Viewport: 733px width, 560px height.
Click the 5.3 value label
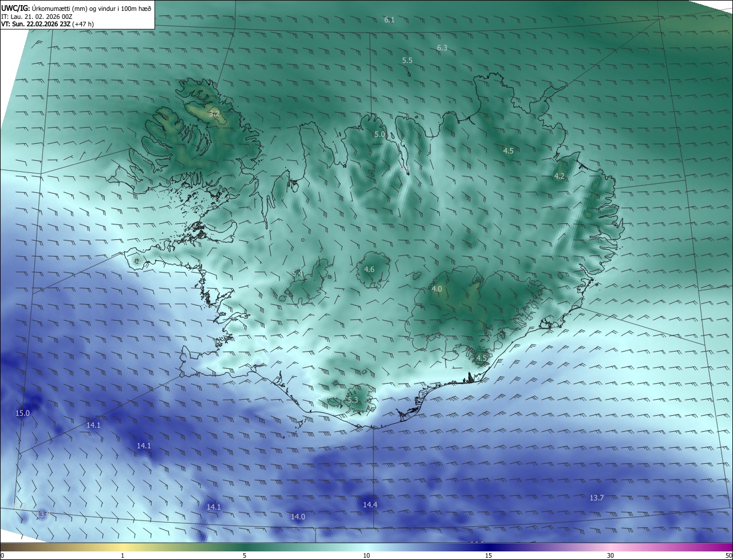click(352, 400)
